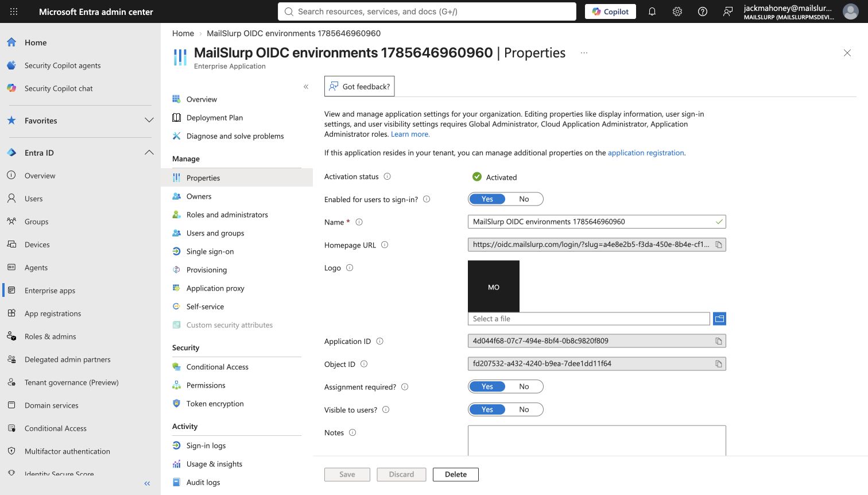Click into the Name text field

tap(597, 222)
